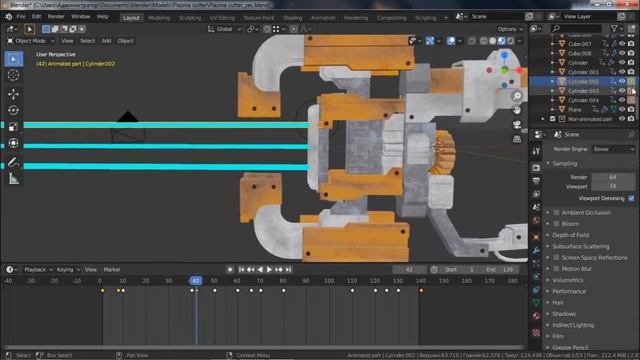Viewport: 640px width, 360px height.
Task: Open the Tool properties tab
Action: click(x=536, y=151)
